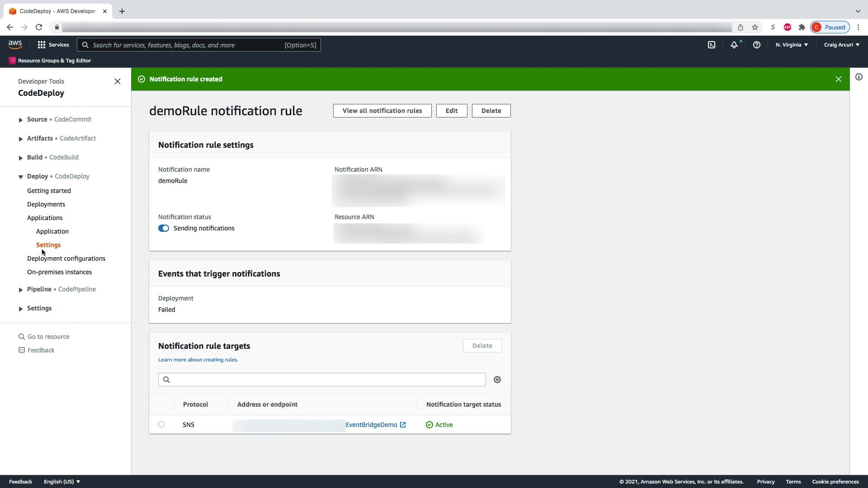Open the Services grid menu
868x488 pixels.
53,45
